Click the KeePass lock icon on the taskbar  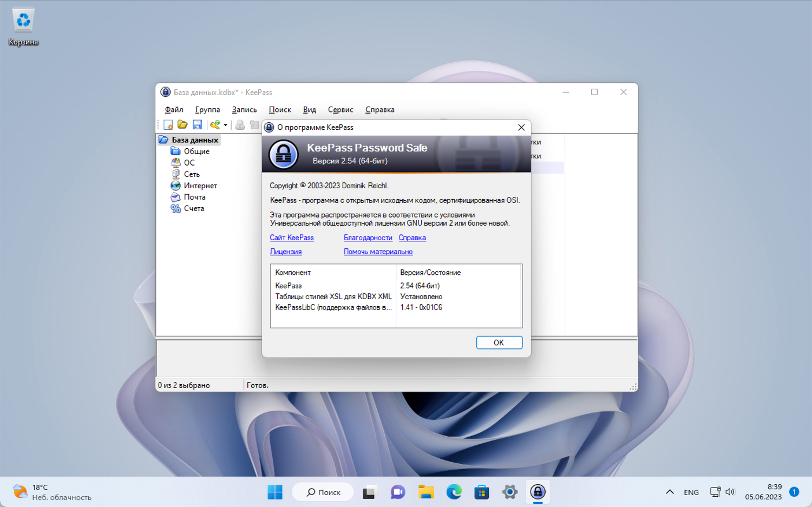[x=538, y=492]
